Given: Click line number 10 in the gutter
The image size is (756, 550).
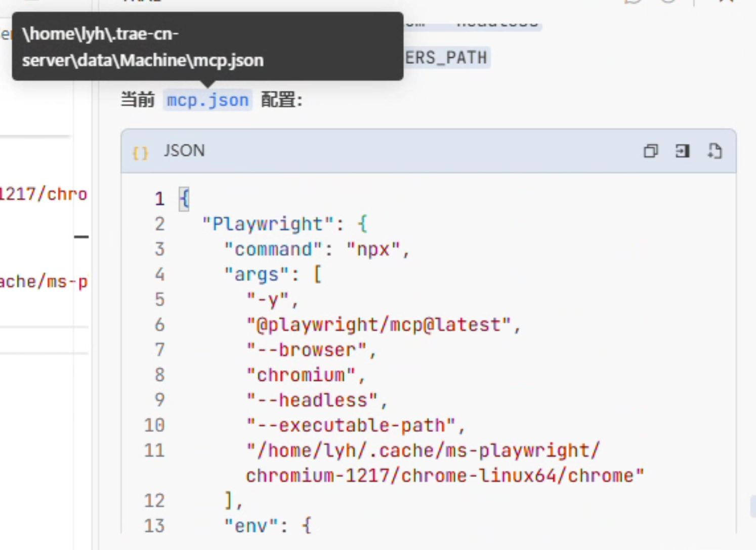Looking at the screenshot, I should (154, 425).
